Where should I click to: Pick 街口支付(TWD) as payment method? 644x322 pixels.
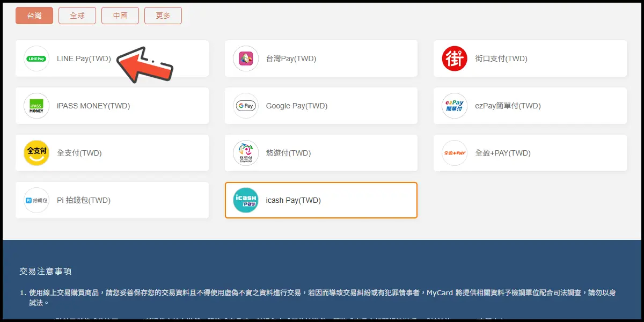(x=501, y=58)
